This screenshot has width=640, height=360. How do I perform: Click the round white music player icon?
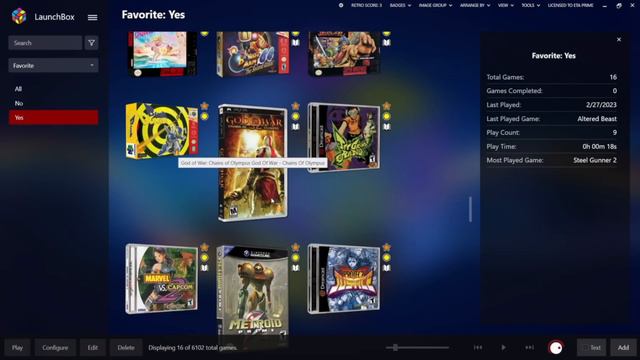556,348
